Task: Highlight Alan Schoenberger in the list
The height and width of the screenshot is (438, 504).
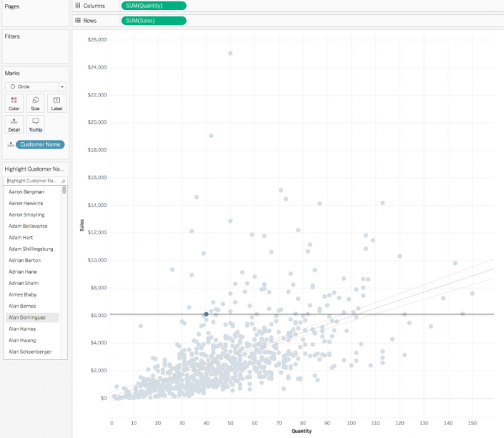Action: tap(30, 352)
